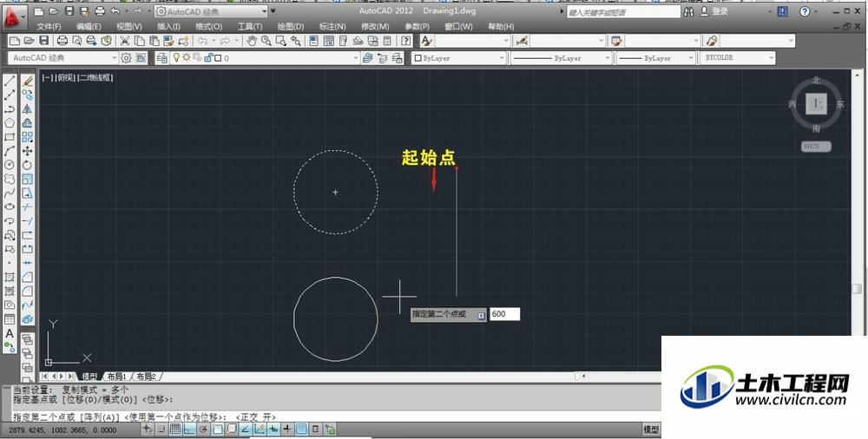Screen dimensions: 868x439
Task: Select the Ellipse drawing tool
Action: click(10, 206)
